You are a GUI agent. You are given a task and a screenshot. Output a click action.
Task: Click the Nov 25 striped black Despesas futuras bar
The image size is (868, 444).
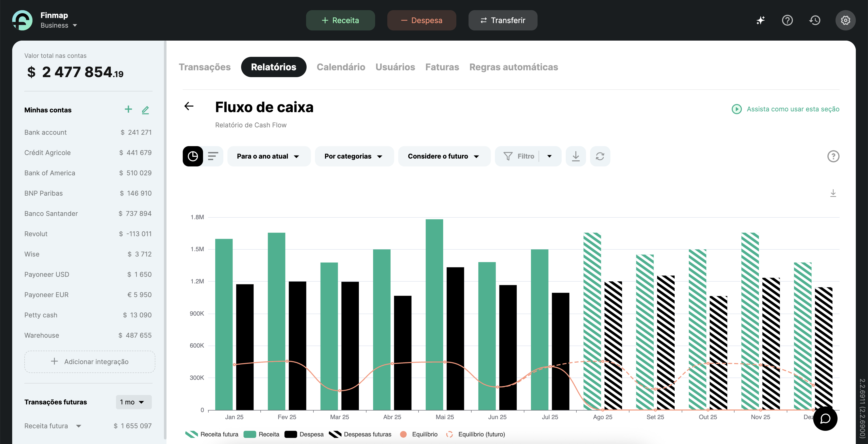(771, 344)
